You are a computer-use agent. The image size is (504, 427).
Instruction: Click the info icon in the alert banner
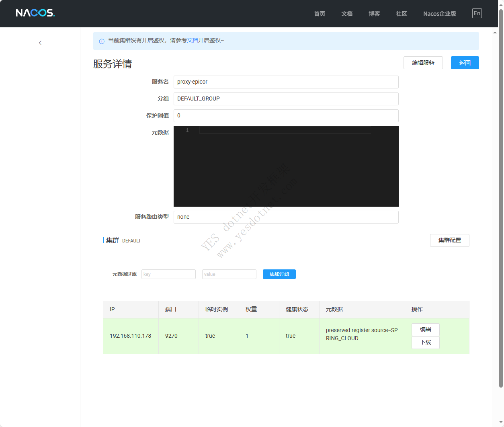click(x=102, y=41)
